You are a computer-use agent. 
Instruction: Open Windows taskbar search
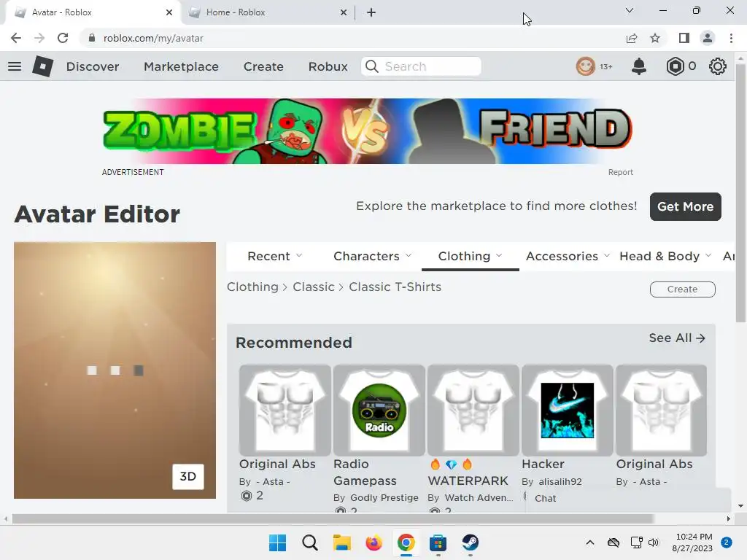[x=309, y=542]
